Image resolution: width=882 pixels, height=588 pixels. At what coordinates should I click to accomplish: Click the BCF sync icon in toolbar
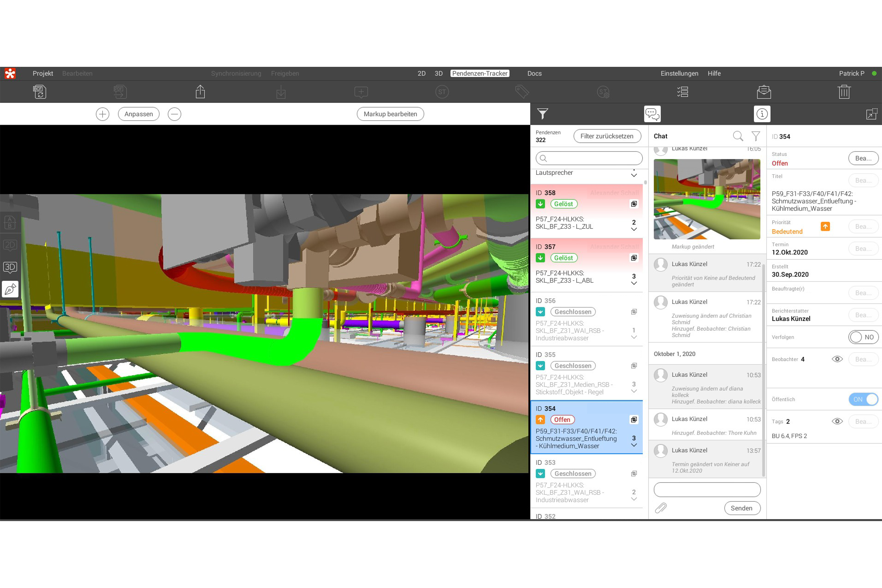(40, 92)
